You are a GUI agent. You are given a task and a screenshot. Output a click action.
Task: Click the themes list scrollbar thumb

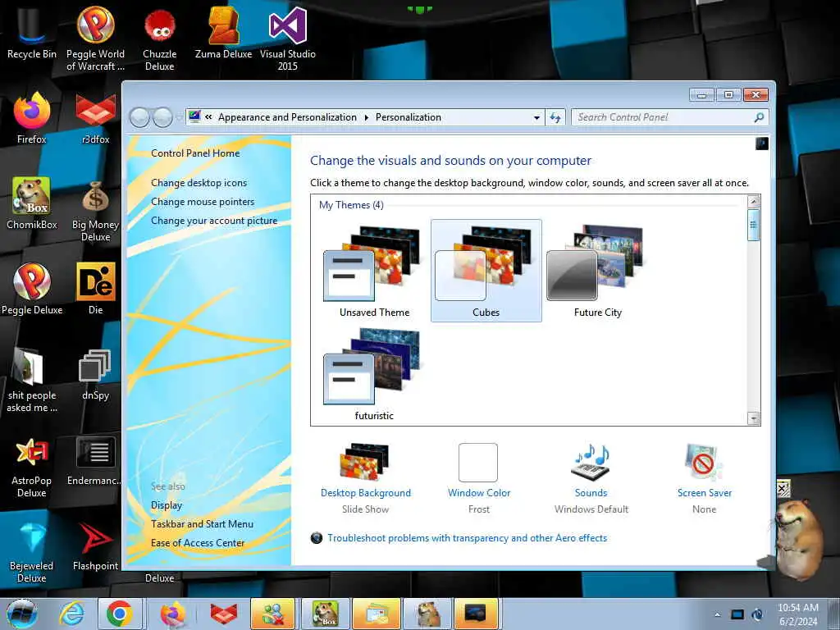754,225
